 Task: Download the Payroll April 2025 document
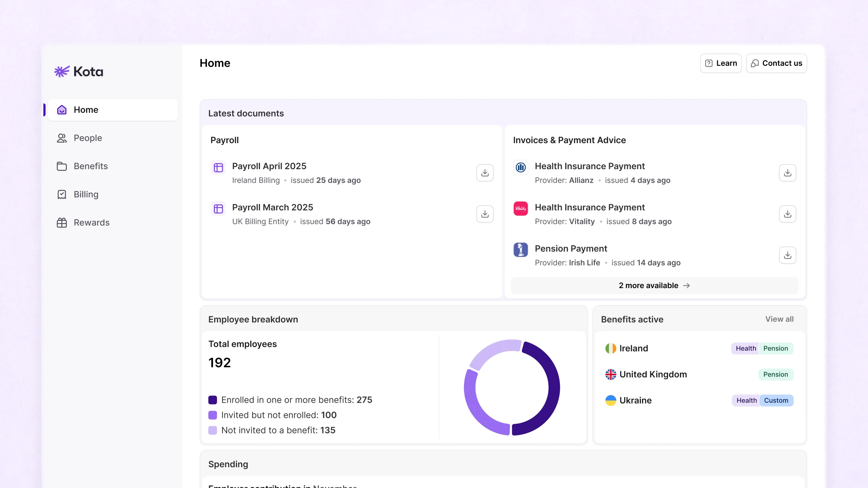(x=485, y=173)
